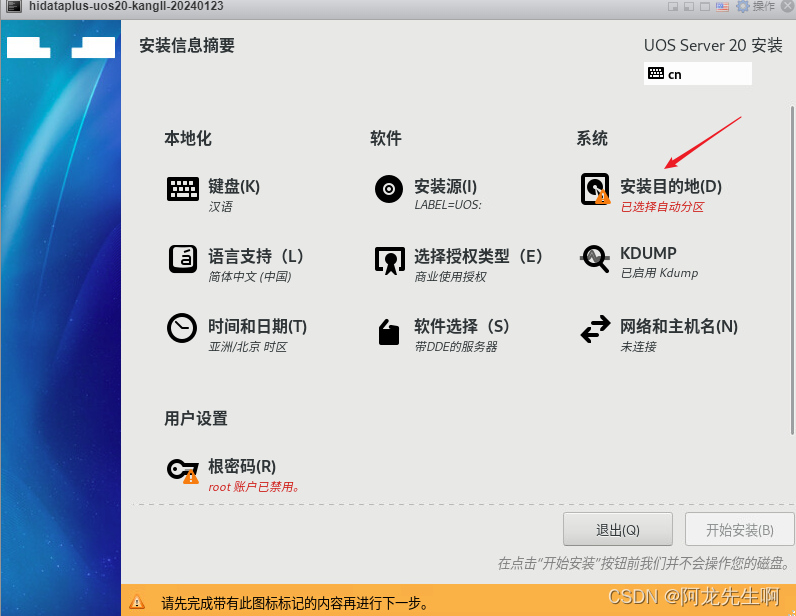Click the disc icon for 安装源
Viewport: 796px width, 616px height.
(x=389, y=189)
